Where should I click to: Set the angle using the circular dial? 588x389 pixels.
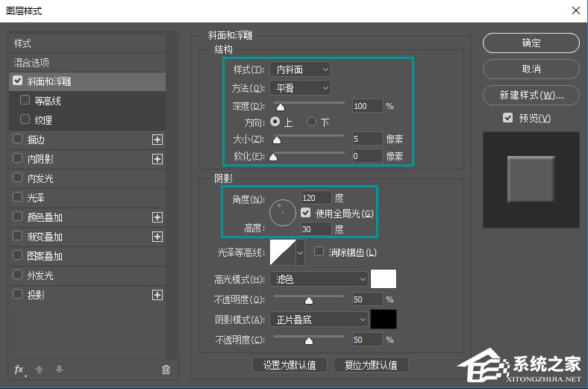(x=283, y=213)
